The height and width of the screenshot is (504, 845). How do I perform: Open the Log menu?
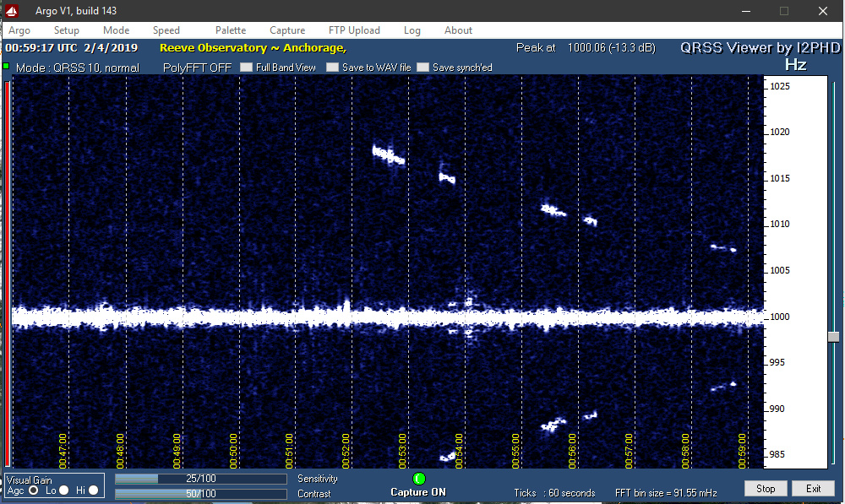tap(412, 30)
